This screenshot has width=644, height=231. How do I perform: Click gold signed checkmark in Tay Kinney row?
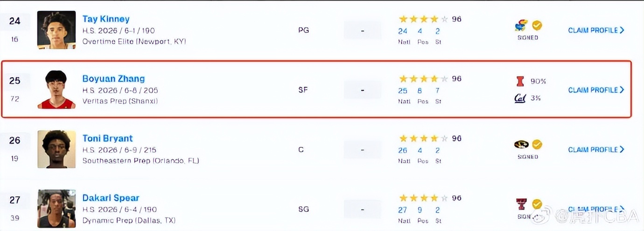click(x=537, y=25)
